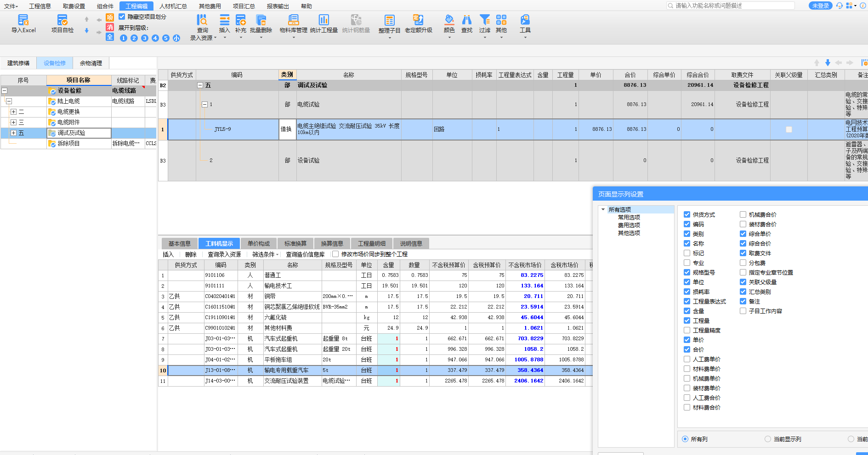The image size is (868, 455).
Task: Select 常用选项 in settings tree
Action: click(629, 217)
